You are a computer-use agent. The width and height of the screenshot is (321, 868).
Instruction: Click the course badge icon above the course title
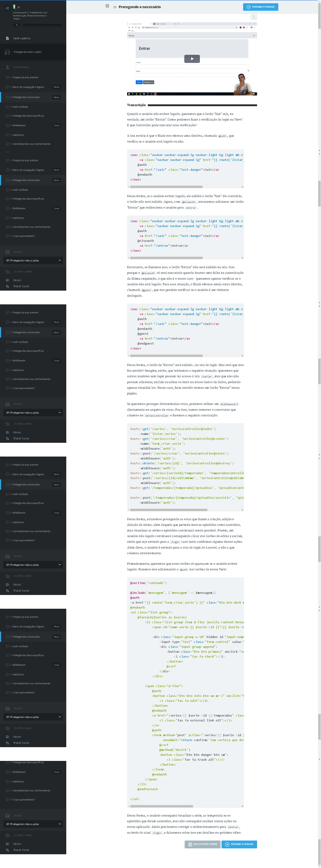(x=15, y=7)
